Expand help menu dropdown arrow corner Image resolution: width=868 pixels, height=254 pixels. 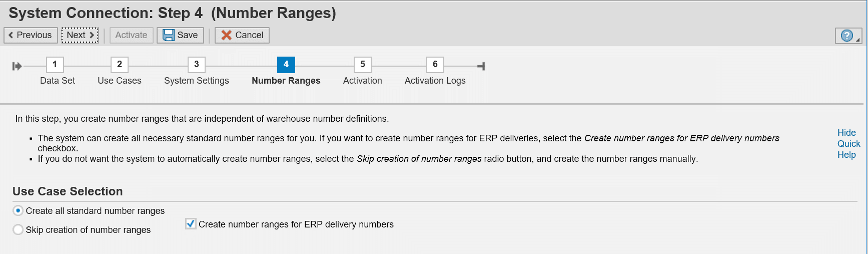tap(858, 40)
